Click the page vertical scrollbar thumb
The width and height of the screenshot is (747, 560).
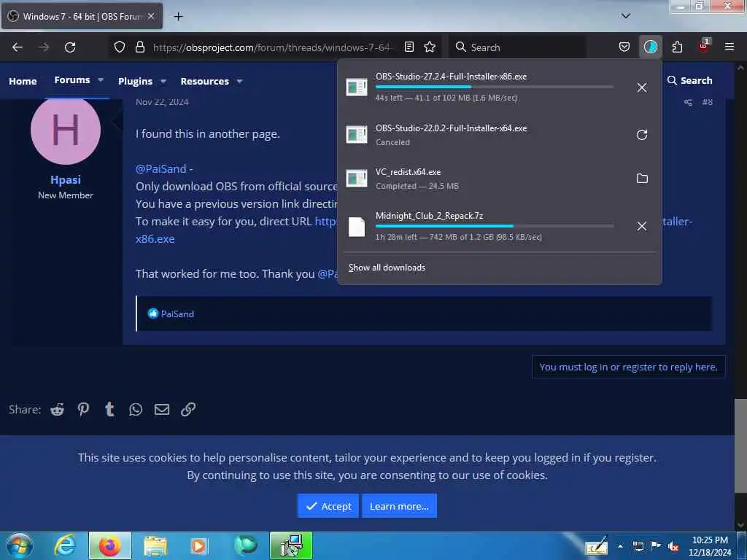coord(740,446)
